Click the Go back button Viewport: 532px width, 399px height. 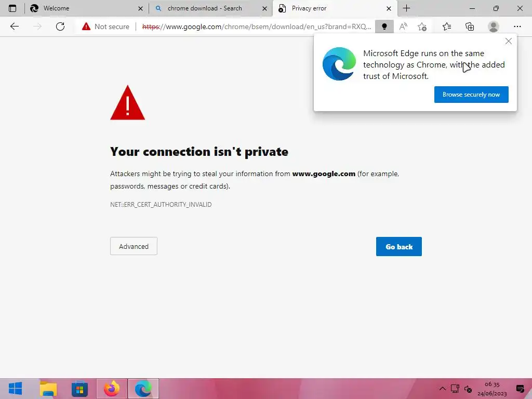[x=398, y=247]
